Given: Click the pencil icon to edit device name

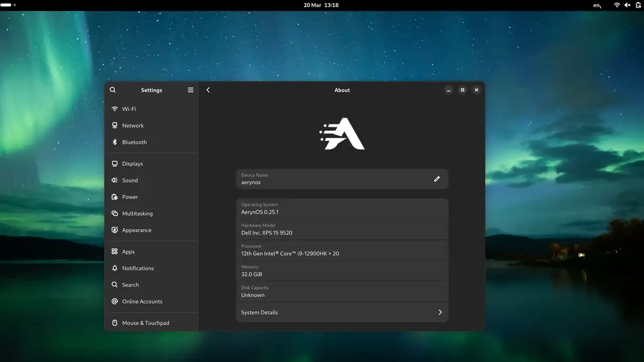Looking at the screenshot, I should [x=437, y=179].
